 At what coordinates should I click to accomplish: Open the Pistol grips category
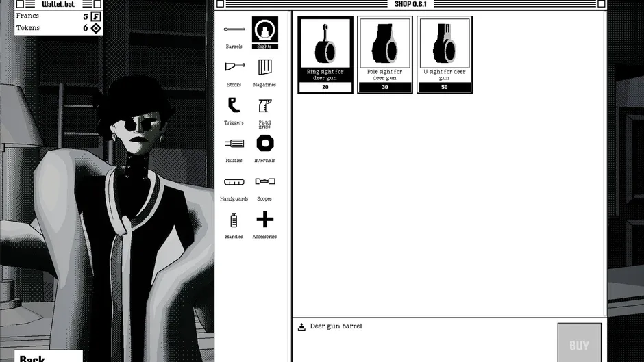tap(265, 112)
